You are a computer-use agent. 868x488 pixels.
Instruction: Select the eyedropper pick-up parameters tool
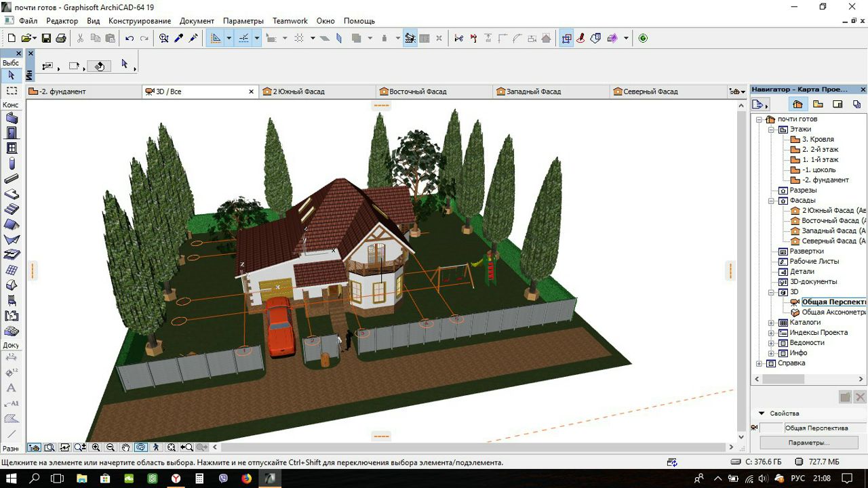point(179,39)
